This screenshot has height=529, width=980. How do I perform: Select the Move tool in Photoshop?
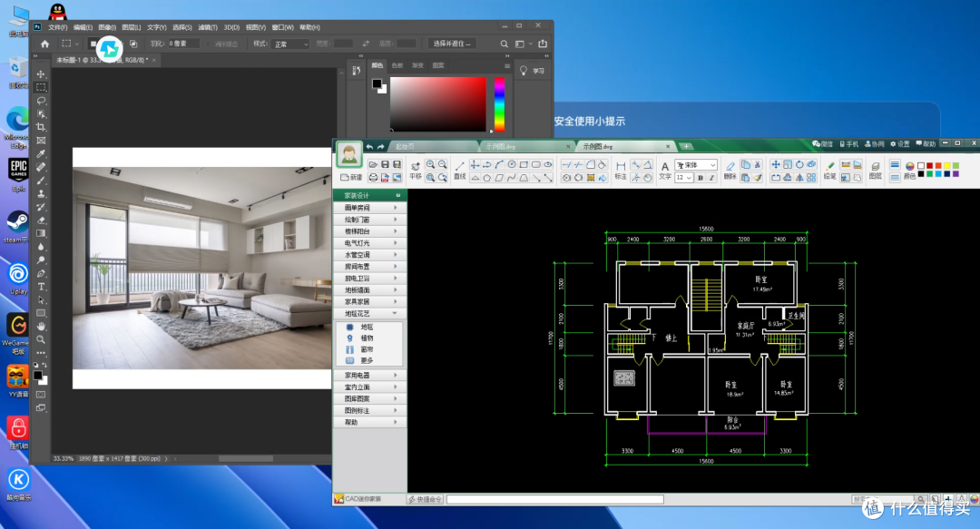(x=41, y=73)
